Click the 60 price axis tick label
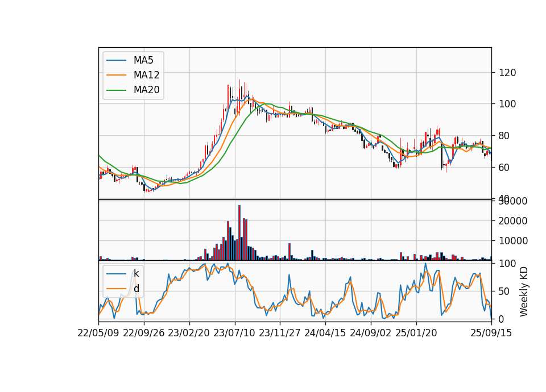Viewport: 546px width, 392px height. 504,167
